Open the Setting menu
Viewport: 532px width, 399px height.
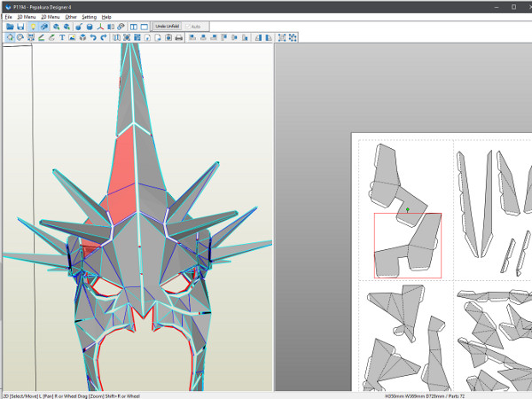click(90, 17)
